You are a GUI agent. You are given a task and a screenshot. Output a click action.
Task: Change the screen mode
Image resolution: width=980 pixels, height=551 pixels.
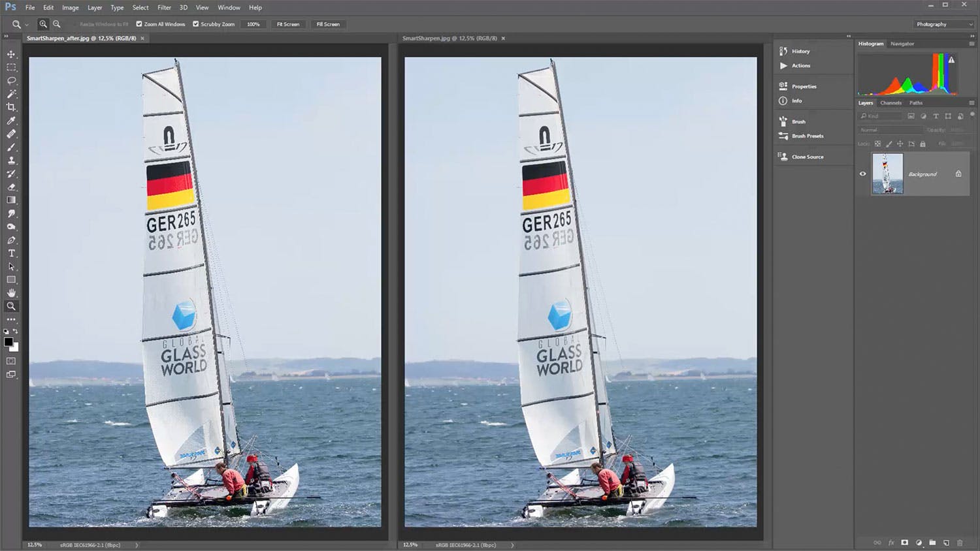pyautogui.click(x=11, y=375)
